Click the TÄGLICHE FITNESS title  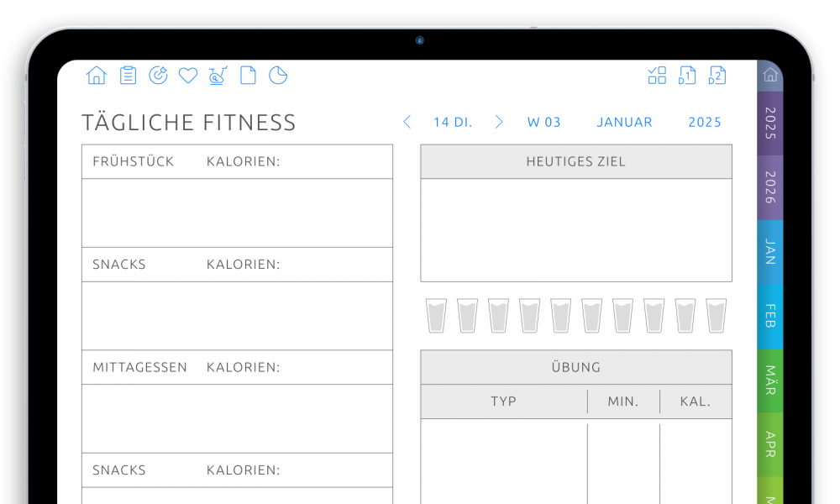(x=188, y=123)
